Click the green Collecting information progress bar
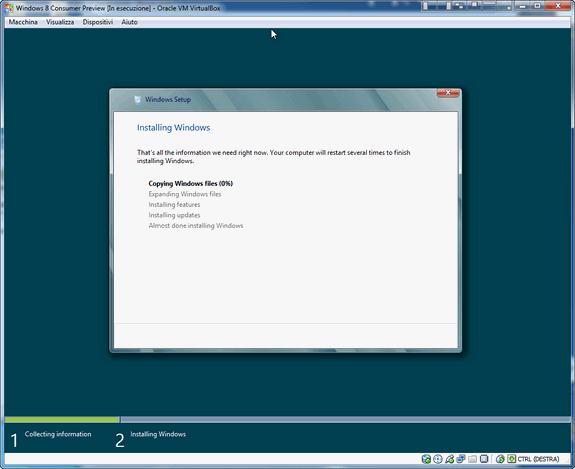This screenshot has width=575, height=469. click(x=62, y=419)
